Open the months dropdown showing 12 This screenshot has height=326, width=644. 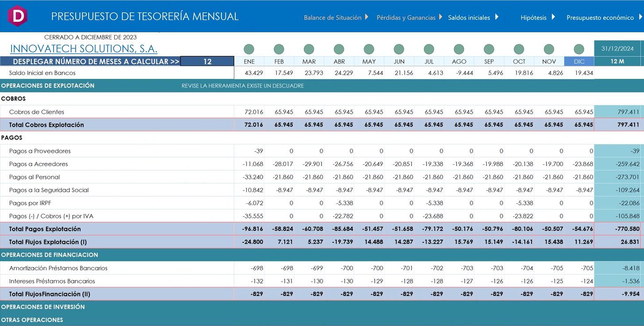(207, 62)
